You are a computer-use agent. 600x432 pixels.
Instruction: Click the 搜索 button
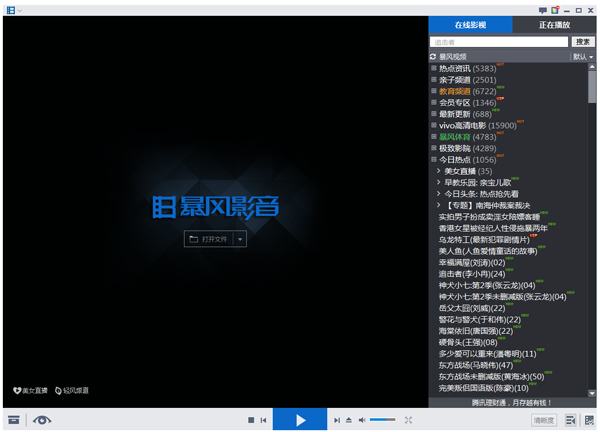coord(583,42)
